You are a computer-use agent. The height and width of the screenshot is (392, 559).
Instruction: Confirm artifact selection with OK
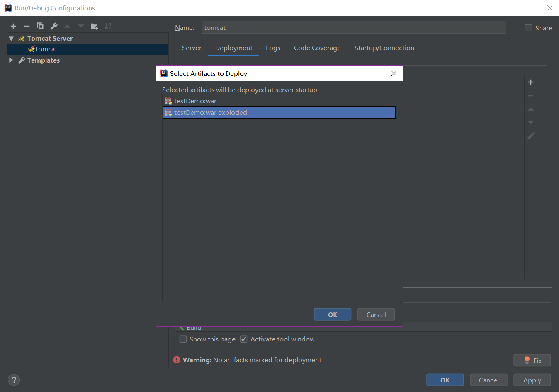pos(333,315)
